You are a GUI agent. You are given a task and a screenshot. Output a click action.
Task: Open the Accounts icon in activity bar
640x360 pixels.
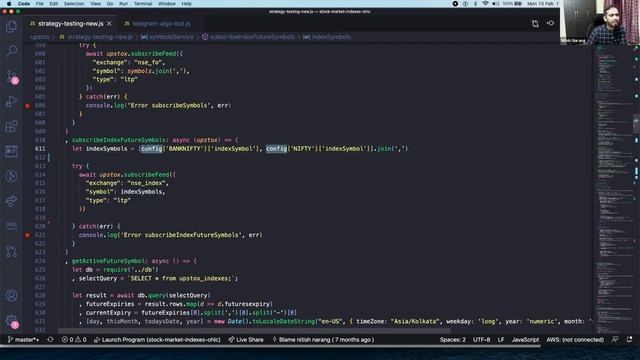pos(11,296)
